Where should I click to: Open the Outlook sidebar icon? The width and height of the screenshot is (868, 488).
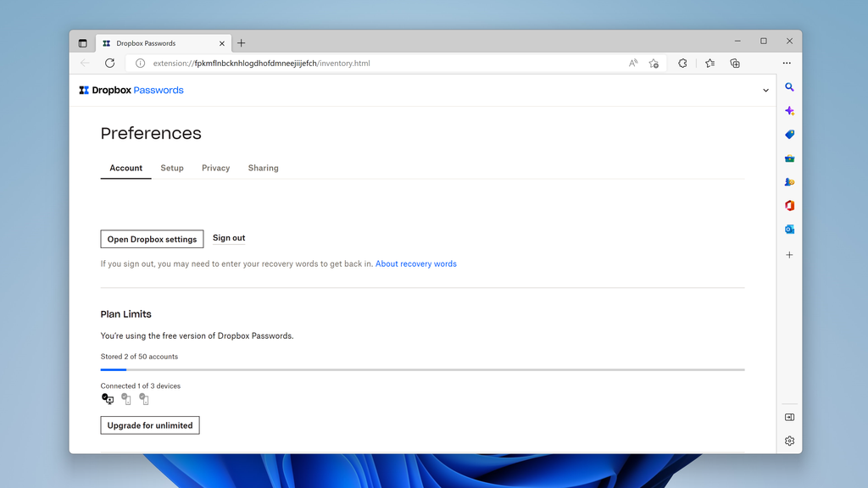click(789, 229)
